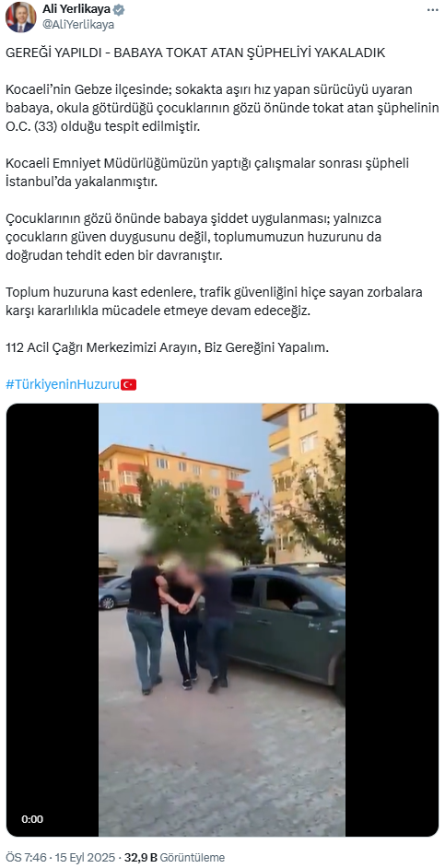Click the left black letterbox of video
The image size is (445, 868).
point(53,619)
